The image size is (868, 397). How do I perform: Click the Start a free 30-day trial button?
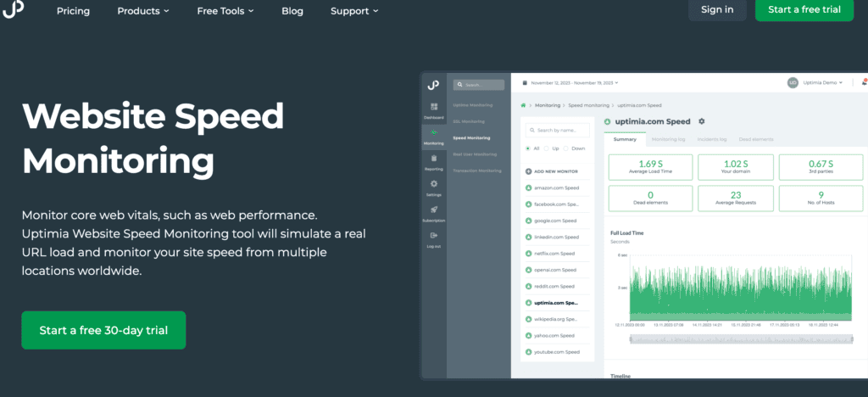(103, 330)
